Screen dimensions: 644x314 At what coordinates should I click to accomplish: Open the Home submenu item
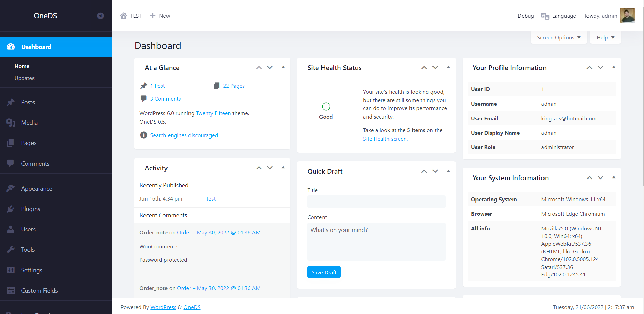[x=22, y=66]
